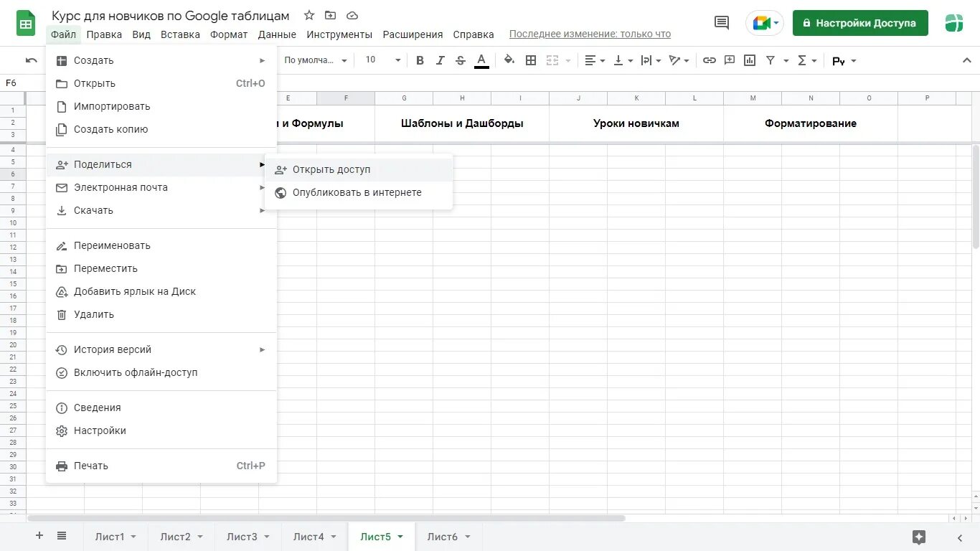
Task: Collapse the toolbar with the up chevron
Action: 966,60
